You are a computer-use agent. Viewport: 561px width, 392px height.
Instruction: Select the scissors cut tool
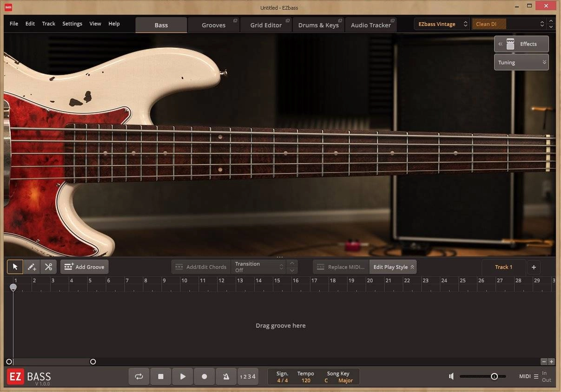pyautogui.click(x=48, y=267)
